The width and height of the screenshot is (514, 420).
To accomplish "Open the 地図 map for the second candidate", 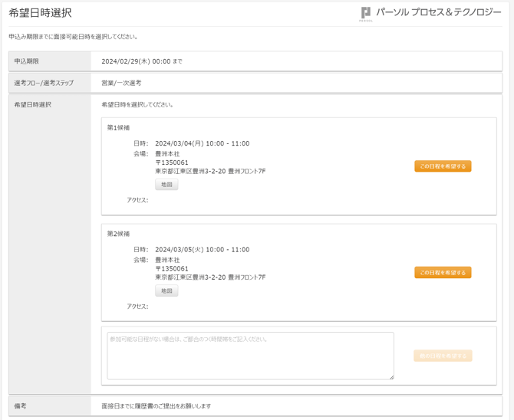I will click(166, 291).
